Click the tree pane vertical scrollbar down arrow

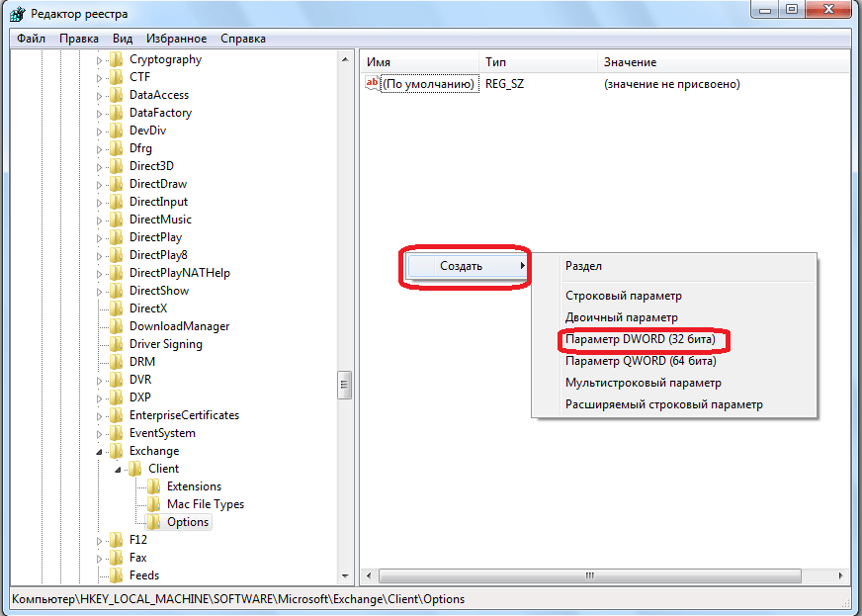coord(345,574)
